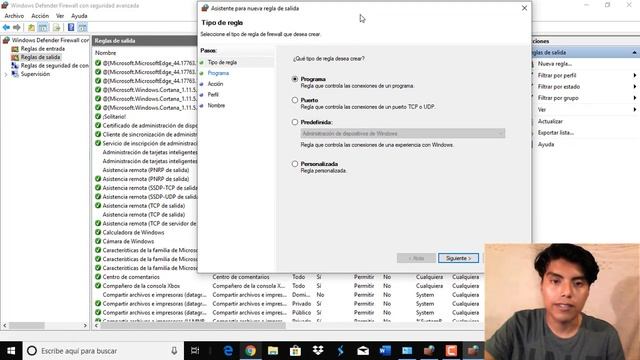Select the Certificado de administración de dispositivos rule
This screenshot has height=360, width=640.
pos(150,125)
